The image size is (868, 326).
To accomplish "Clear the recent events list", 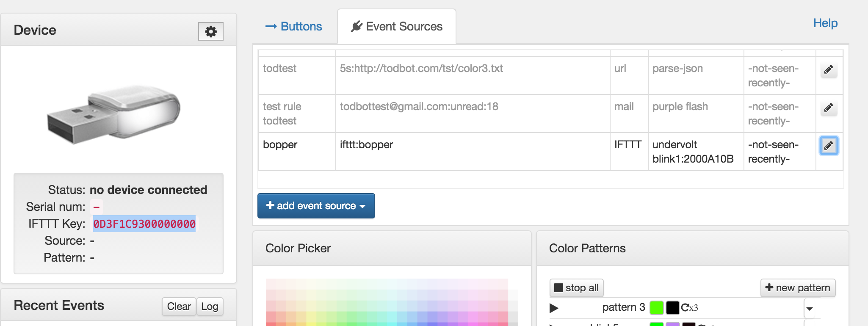I will click(x=179, y=306).
